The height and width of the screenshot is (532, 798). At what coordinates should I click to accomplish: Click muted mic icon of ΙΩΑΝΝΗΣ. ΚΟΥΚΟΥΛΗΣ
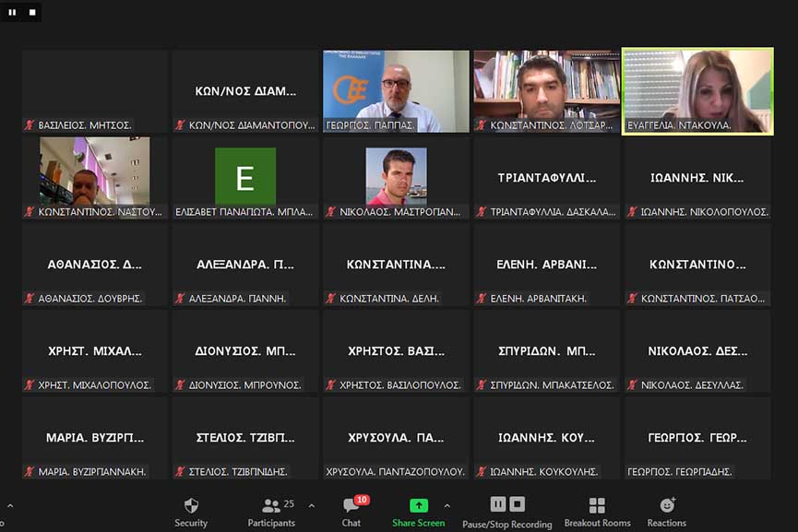(481, 471)
